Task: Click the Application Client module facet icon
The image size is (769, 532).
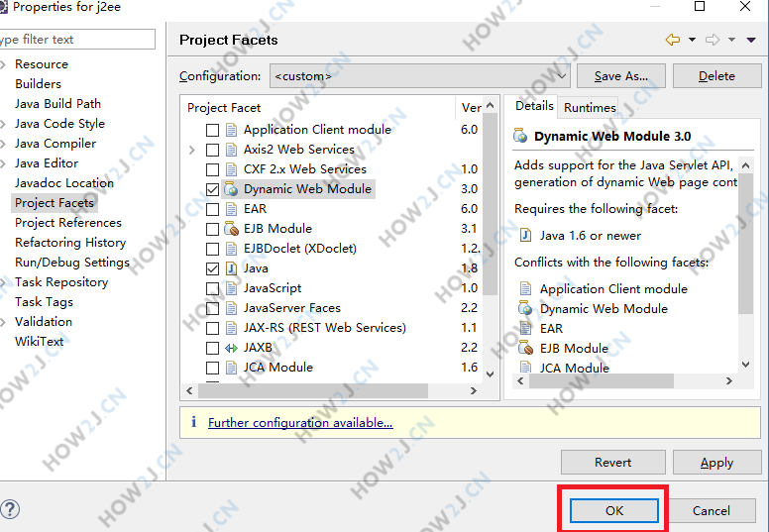Action: coord(231,130)
